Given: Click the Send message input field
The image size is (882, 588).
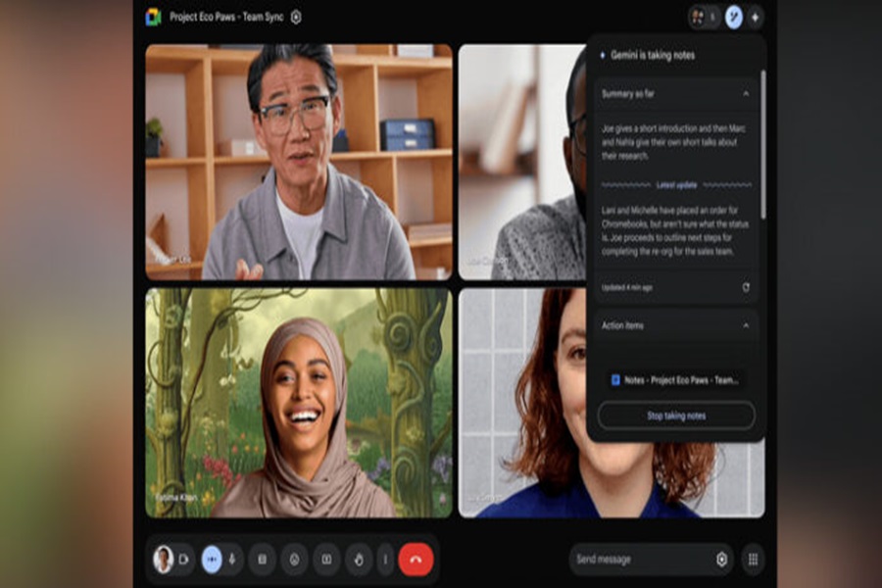Looking at the screenshot, I should pos(642,559).
